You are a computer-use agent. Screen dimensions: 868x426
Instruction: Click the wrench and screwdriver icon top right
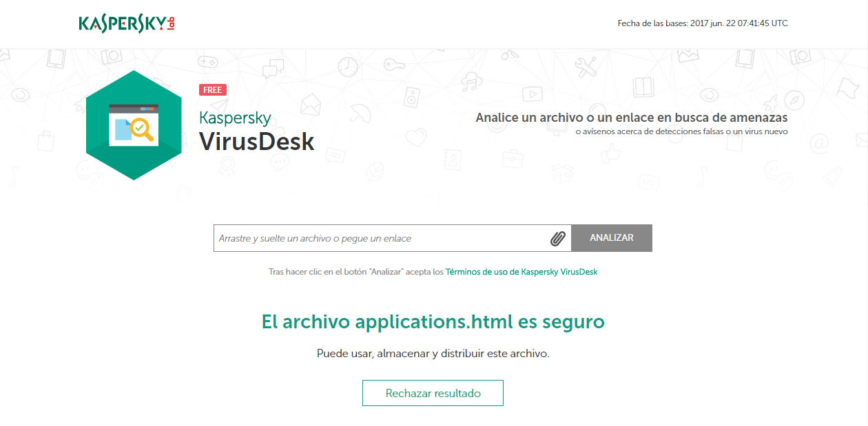585,66
